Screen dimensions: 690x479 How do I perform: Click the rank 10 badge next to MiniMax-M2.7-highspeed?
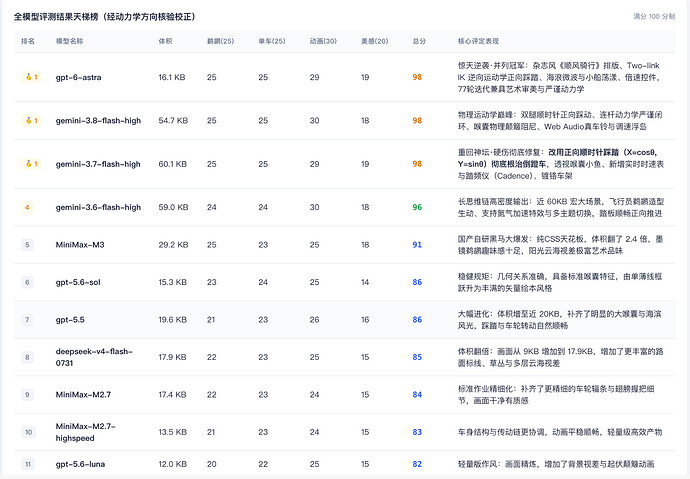click(28, 432)
